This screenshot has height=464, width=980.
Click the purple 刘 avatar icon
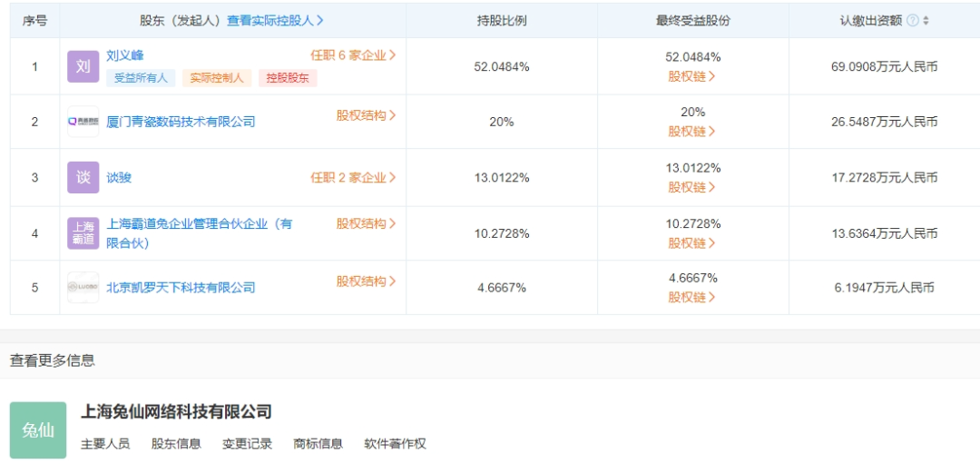83,66
